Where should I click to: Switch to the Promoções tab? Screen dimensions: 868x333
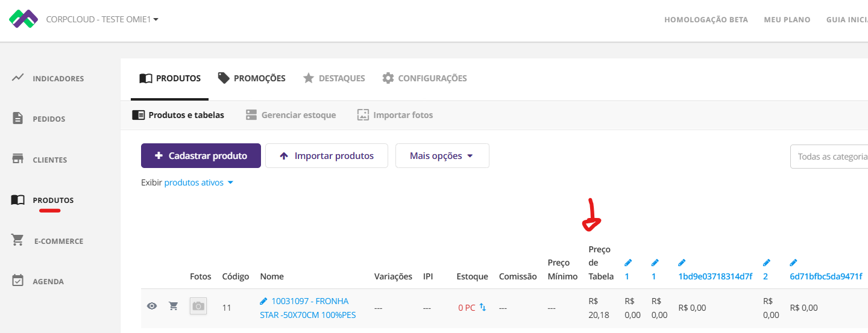252,78
